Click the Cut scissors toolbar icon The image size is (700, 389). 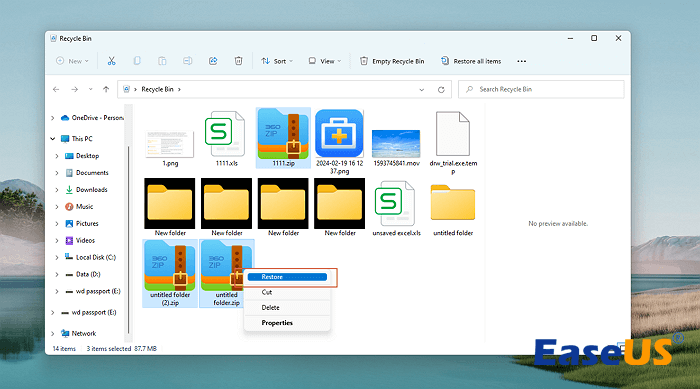click(111, 61)
